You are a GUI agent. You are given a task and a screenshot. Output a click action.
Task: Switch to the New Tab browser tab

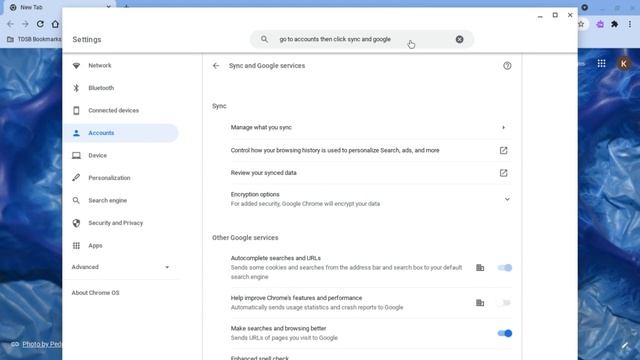pyautogui.click(x=60, y=7)
